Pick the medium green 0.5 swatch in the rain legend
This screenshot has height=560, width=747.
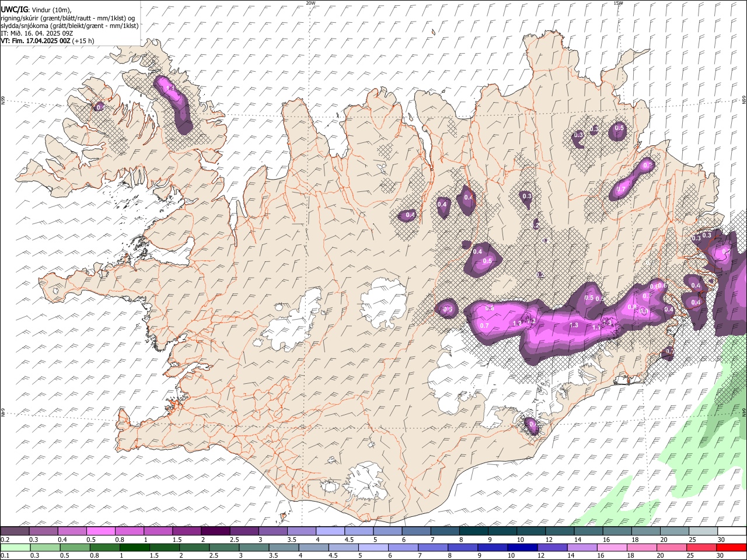coord(76,547)
